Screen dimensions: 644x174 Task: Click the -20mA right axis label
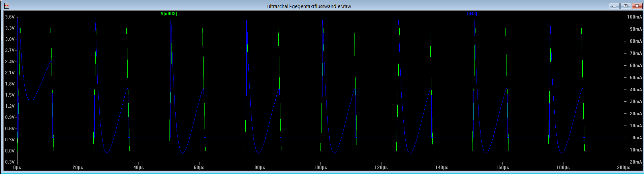(x=635, y=162)
